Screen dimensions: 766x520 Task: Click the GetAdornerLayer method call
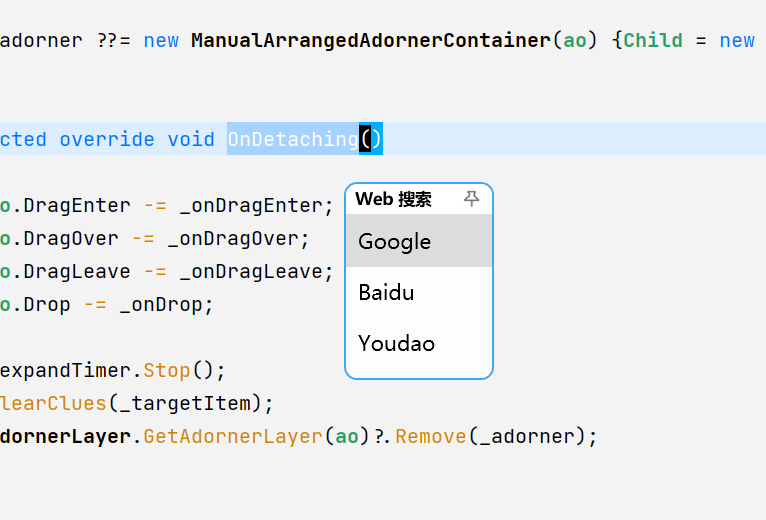[233, 436]
